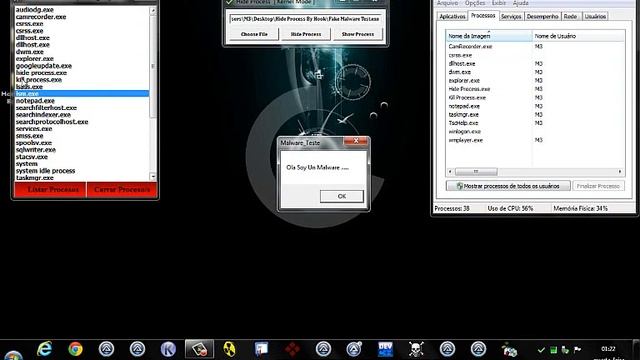Open the yellow radioactive icon on taskbar
This screenshot has width=640, height=360.
pyautogui.click(x=230, y=349)
